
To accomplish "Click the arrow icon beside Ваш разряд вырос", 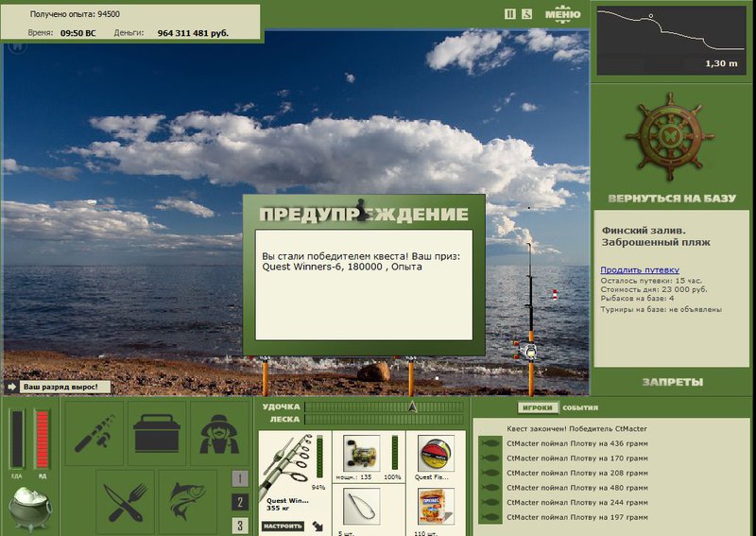I will click(12, 387).
